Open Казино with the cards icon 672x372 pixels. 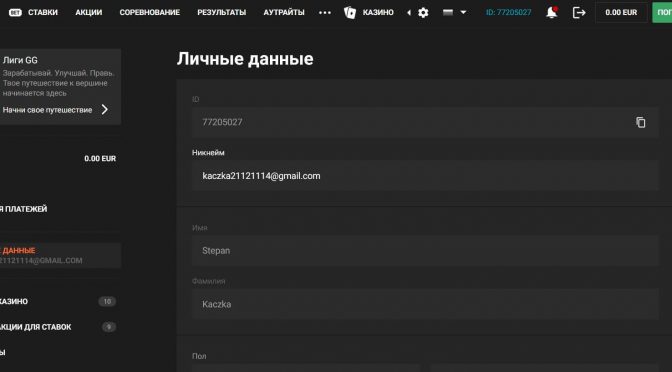369,12
